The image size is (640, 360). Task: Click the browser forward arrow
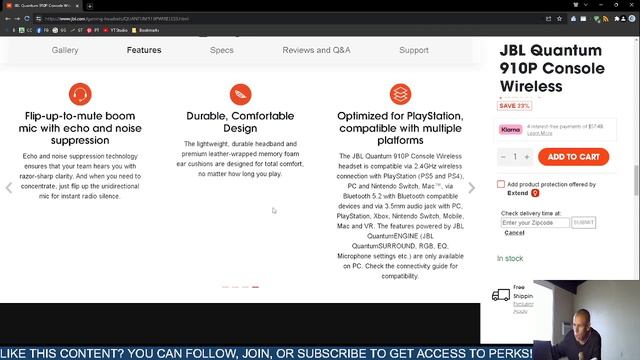[17, 19]
